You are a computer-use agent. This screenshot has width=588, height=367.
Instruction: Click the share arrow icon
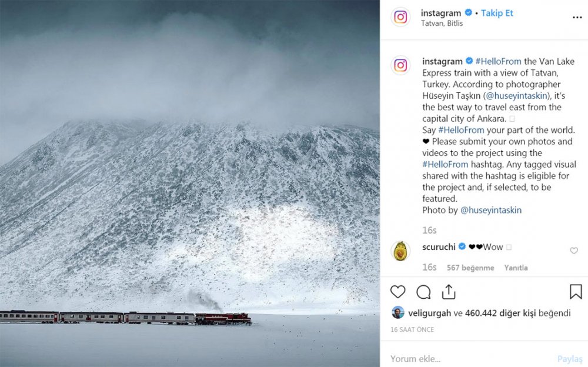coord(449,292)
